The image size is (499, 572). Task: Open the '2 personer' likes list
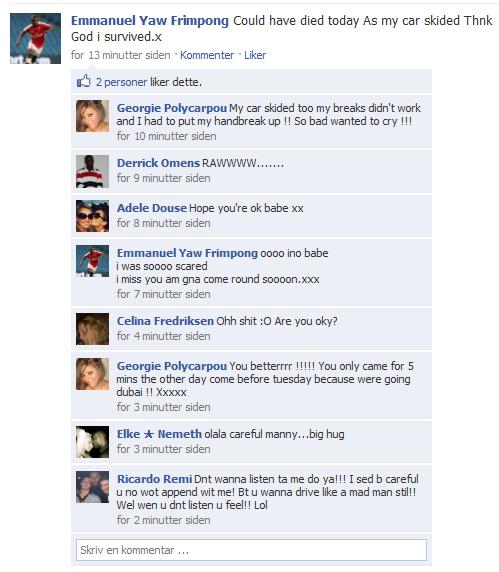(x=121, y=82)
